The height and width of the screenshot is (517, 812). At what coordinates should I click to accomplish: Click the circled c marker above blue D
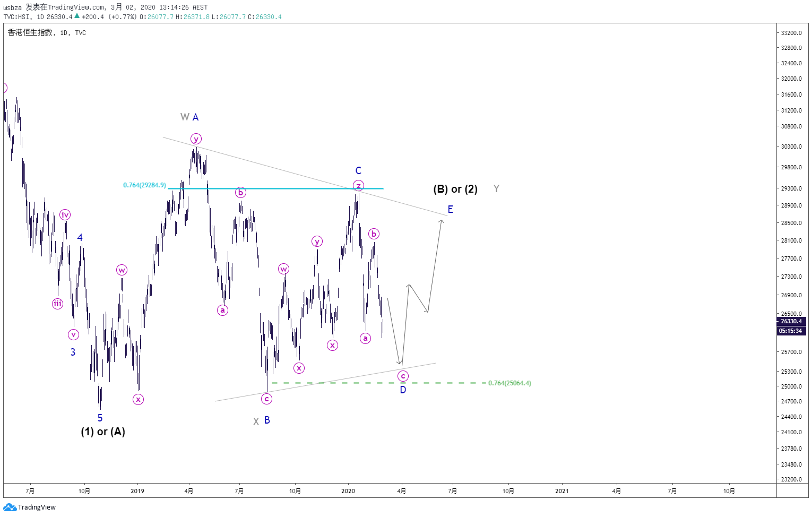click(403, 376)
